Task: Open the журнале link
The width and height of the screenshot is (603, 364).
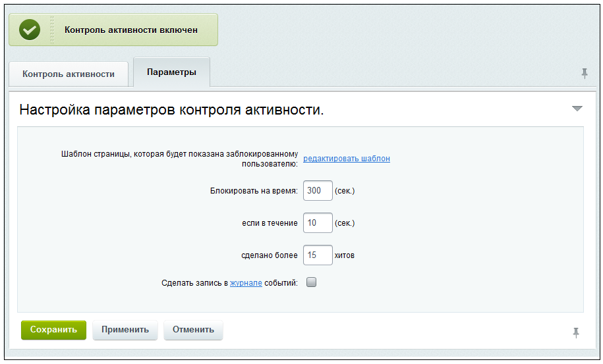Action: point(246,283)
